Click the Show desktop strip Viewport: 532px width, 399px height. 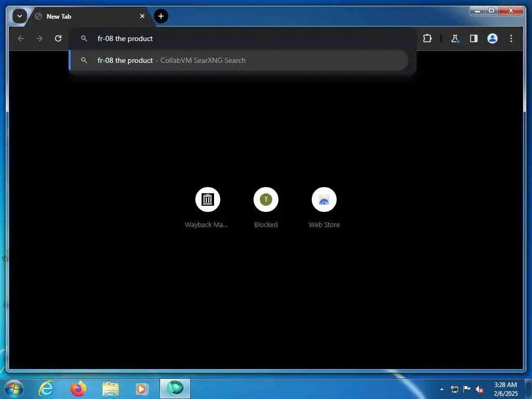click(528, 389)
